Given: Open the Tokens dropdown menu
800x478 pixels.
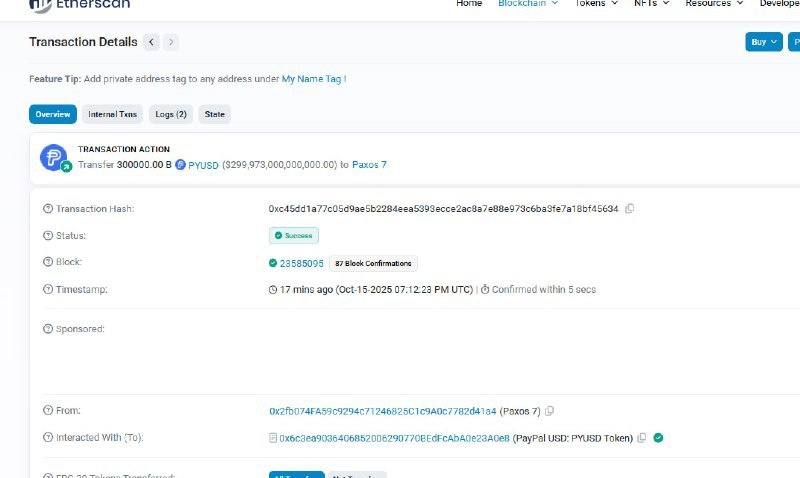Looking at the screenshot, I should (x=596, y=4).
